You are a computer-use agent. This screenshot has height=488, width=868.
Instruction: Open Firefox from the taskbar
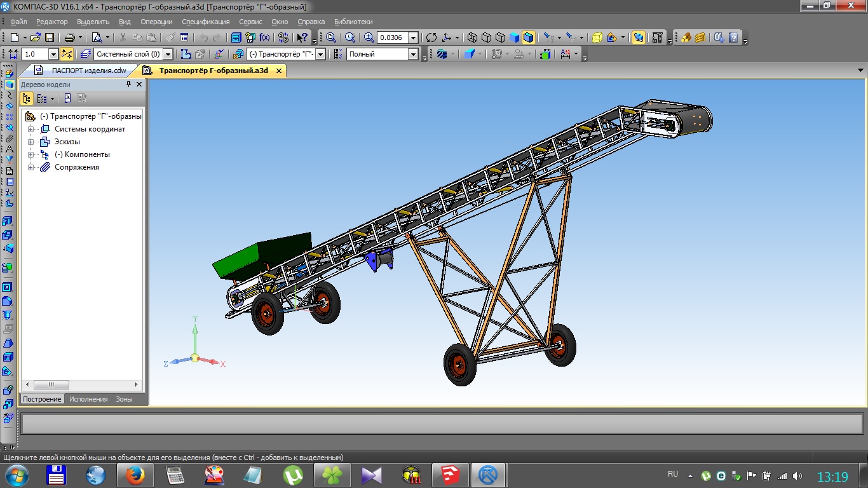[x=135, y=475]
